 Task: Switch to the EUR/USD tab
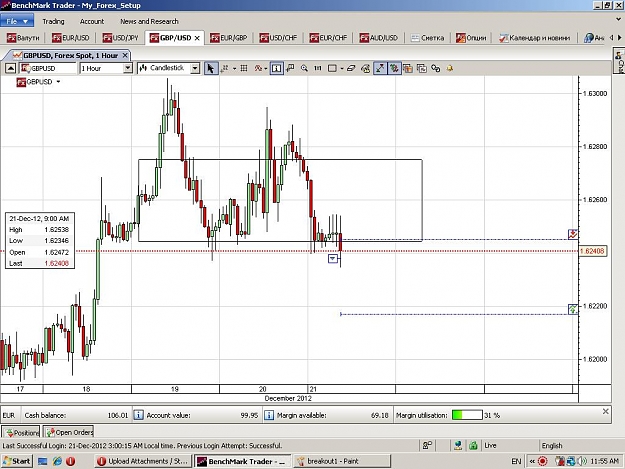(x=71, y=38)
